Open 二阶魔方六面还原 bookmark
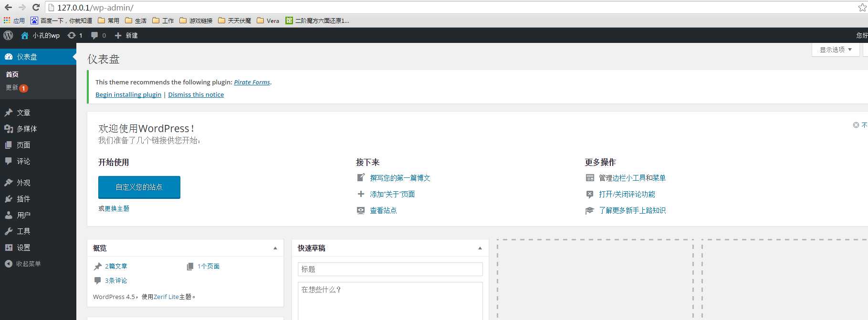This screenshot has width=868, height=320. tap(317, 21)
